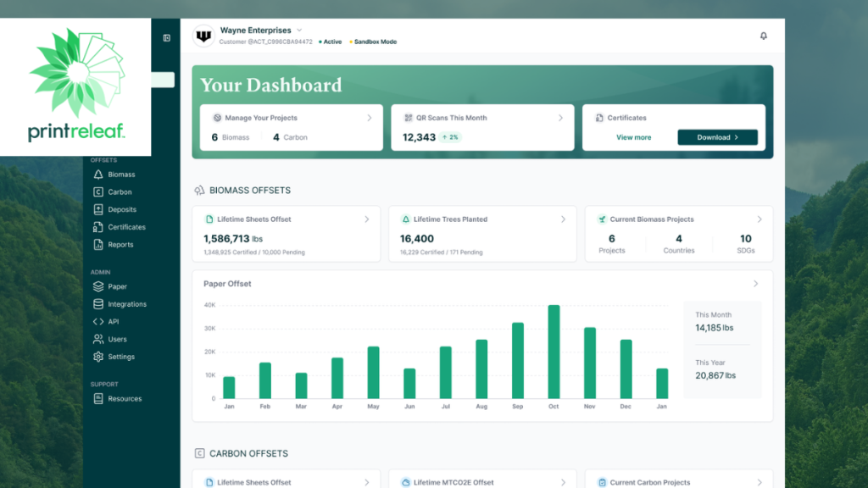Open the Carbon menu item
Viewport: 868px width, 488px height.
click(x=120, y=192)
